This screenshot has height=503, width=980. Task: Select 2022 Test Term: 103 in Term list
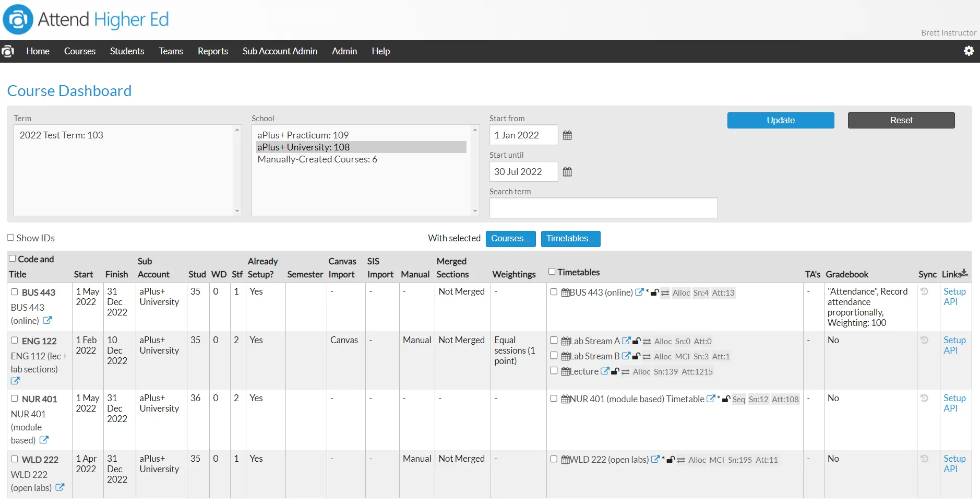[124, 135]
